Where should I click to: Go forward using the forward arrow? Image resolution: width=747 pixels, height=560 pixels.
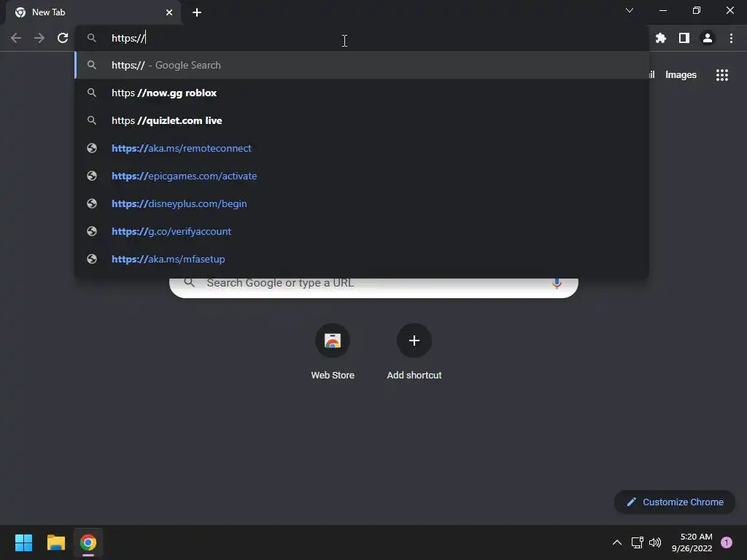[x=39, y=38]
